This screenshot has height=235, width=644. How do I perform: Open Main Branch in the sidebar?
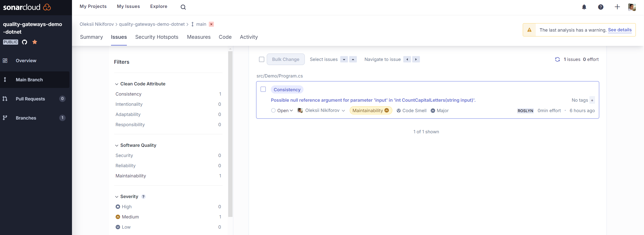tap(35, 80)
